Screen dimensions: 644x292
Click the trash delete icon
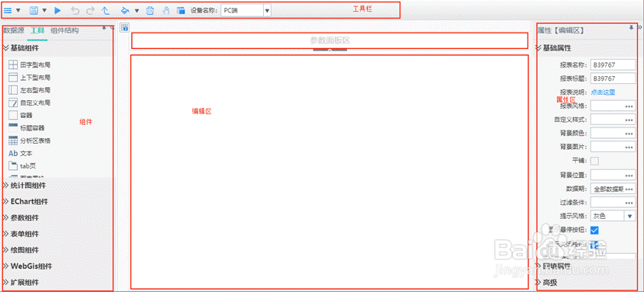click(x=151, y=10)
